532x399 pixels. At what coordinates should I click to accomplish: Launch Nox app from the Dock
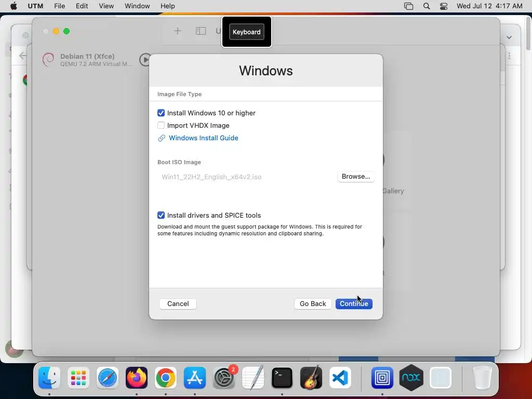[x=411, y=378]
